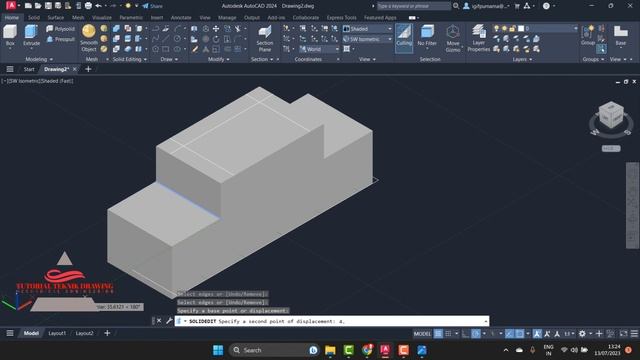Toggle ortho mode in status bar

(x=466, y=333)
